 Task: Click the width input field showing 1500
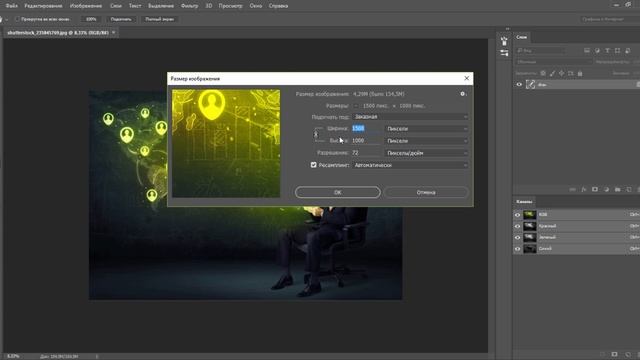367,129
